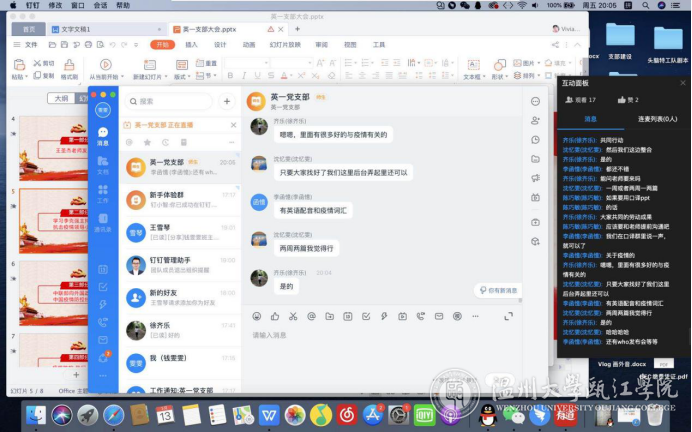The height and width of the screenshot is (432, 692).
Task: Open the 王雪琴 conversation
Action: pyautogui.click(x=180, y=233)
